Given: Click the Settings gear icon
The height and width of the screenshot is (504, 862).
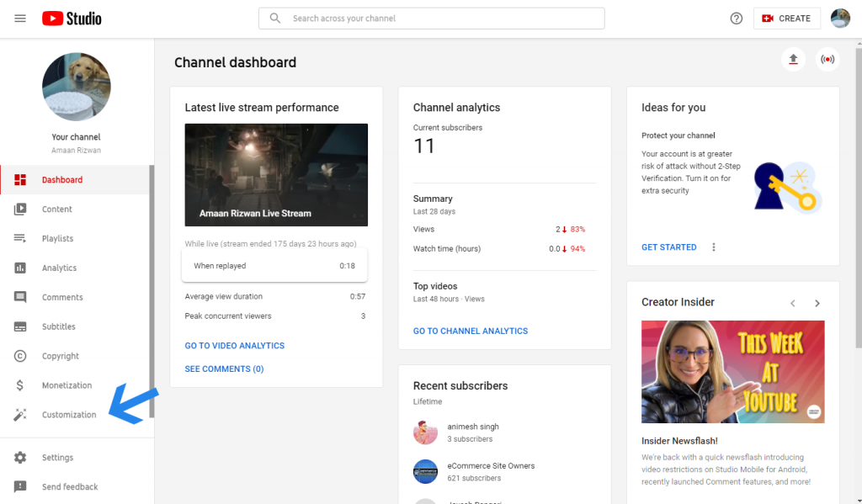Looking at the screenshot, I should [20, 457].
